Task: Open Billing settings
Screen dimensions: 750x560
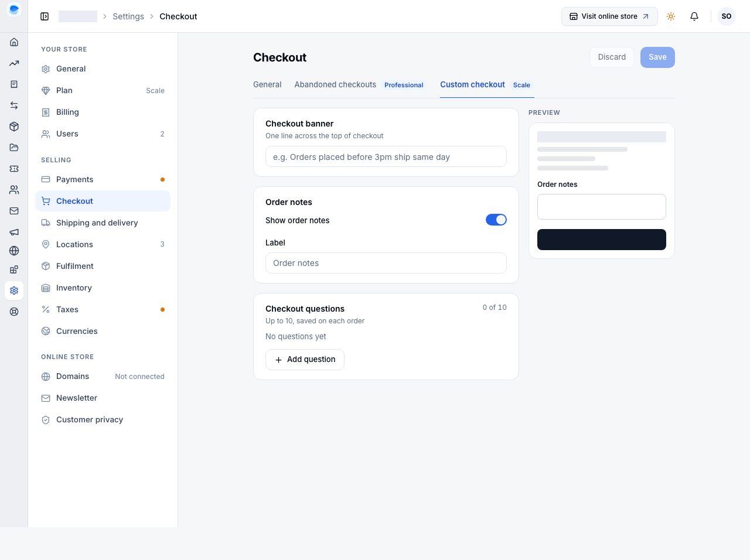Action: click(103, 112)
